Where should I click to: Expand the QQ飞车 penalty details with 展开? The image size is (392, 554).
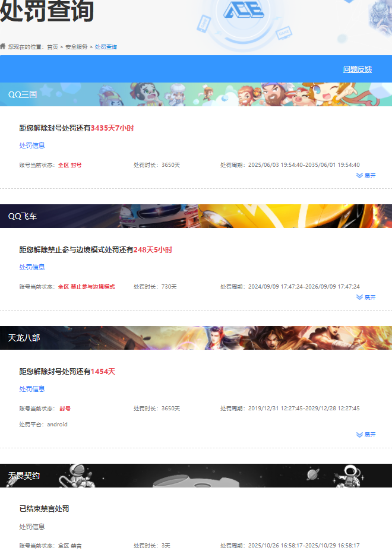(366, 297)
